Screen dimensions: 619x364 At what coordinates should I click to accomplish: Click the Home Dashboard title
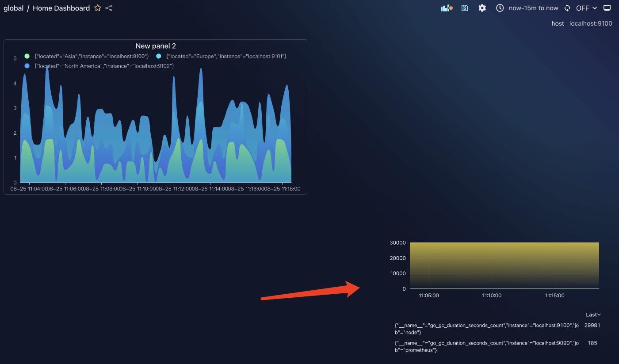(x=61, y=8)
